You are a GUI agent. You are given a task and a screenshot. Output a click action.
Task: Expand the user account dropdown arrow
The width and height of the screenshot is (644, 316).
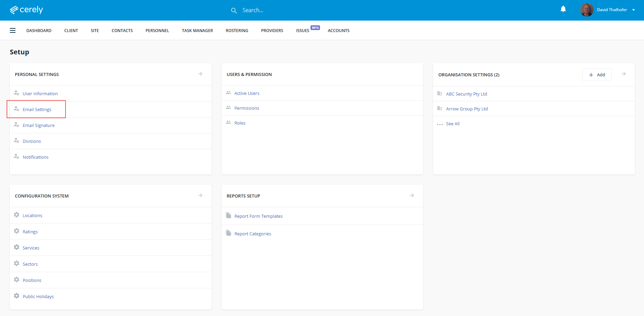[634, 10]
